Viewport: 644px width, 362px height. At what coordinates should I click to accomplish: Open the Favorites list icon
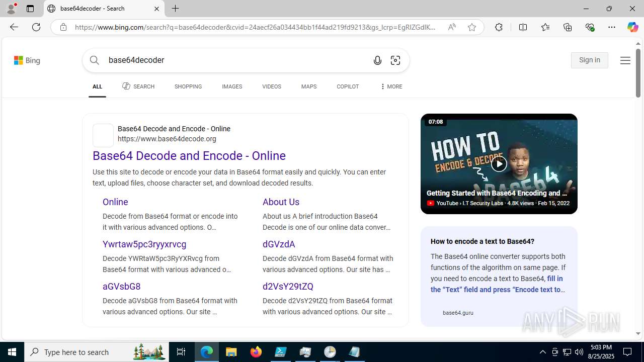pyautogui.click(x=545, y=27)
